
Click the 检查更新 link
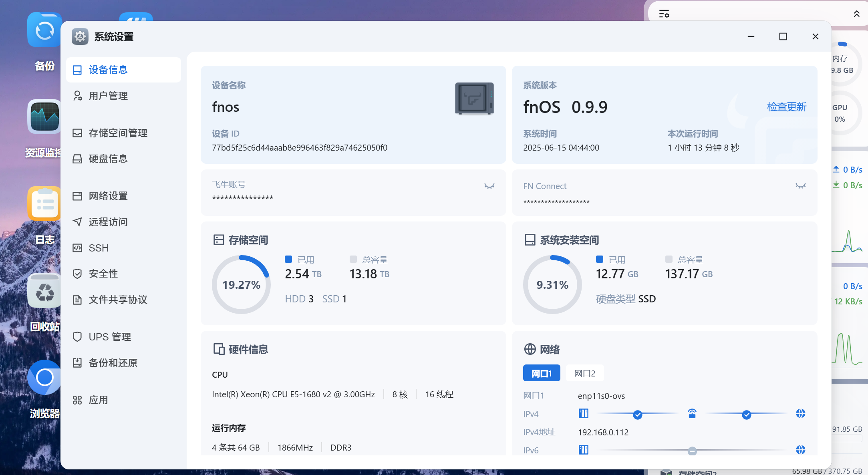[786, 107]
